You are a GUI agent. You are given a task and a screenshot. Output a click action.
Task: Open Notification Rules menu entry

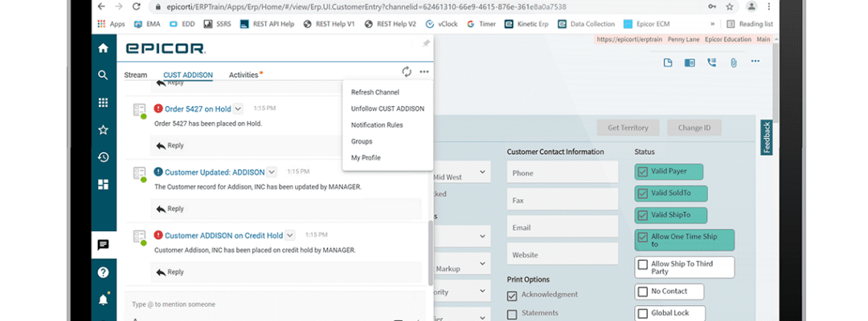click(377, 125)
